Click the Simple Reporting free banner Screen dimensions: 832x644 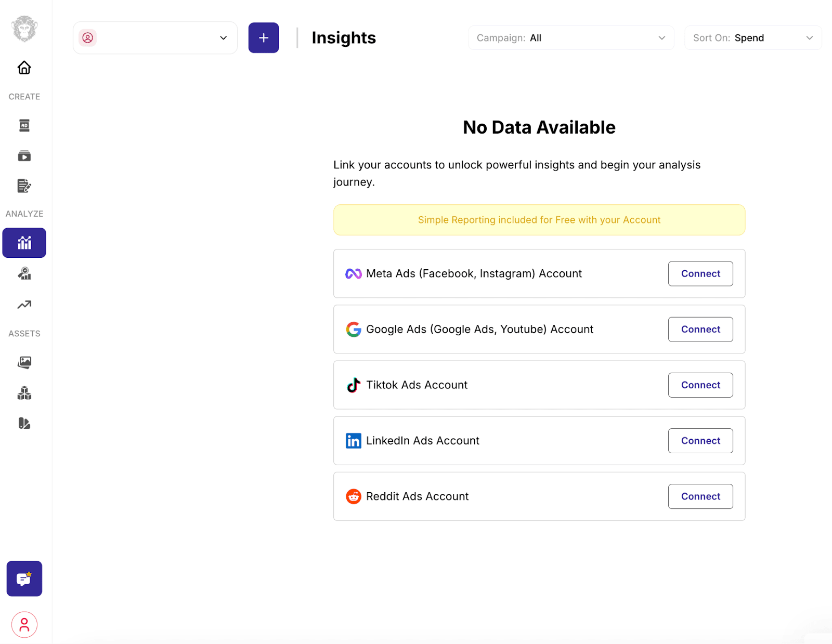539,220
